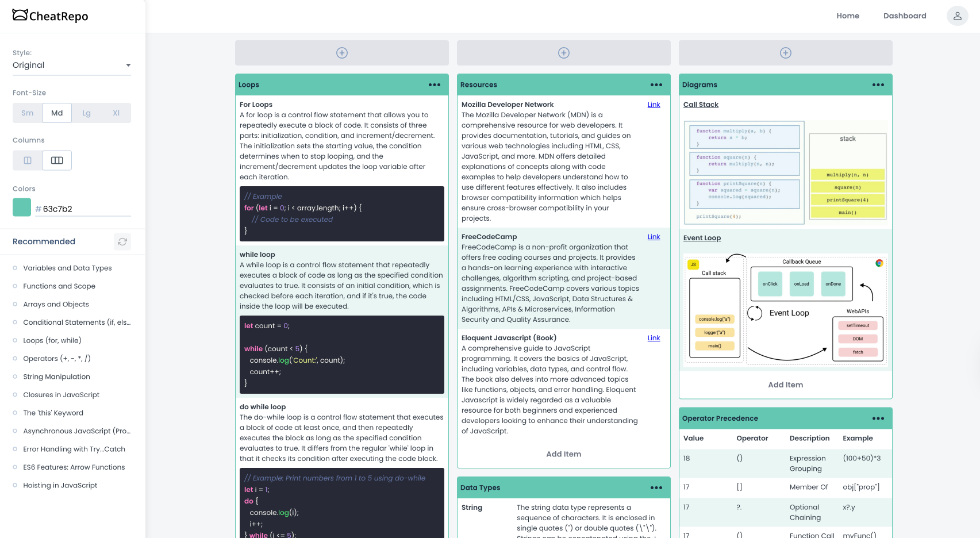Open the Resources card options menu
Viewport: 980px width, 538px height.
click(656, 84)
